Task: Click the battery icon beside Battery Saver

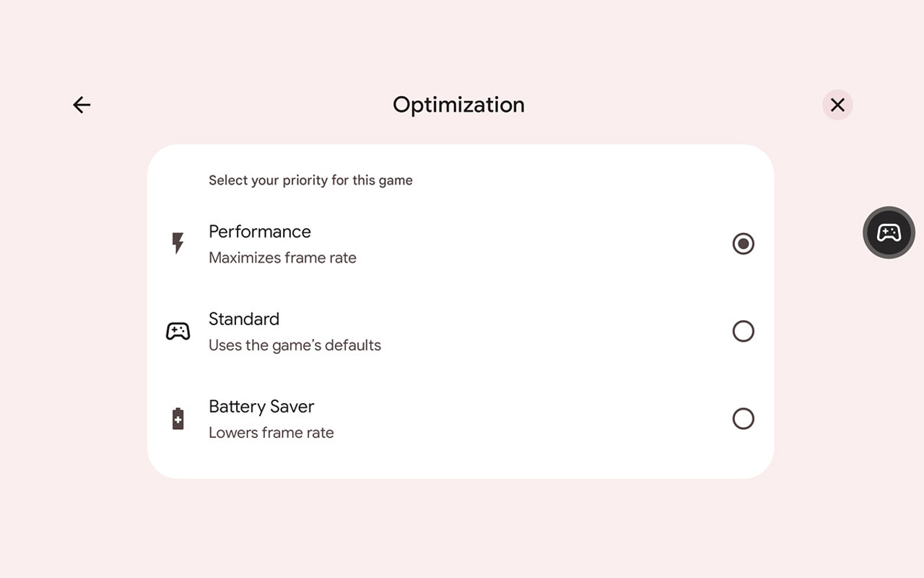Action: click(178, 418)
